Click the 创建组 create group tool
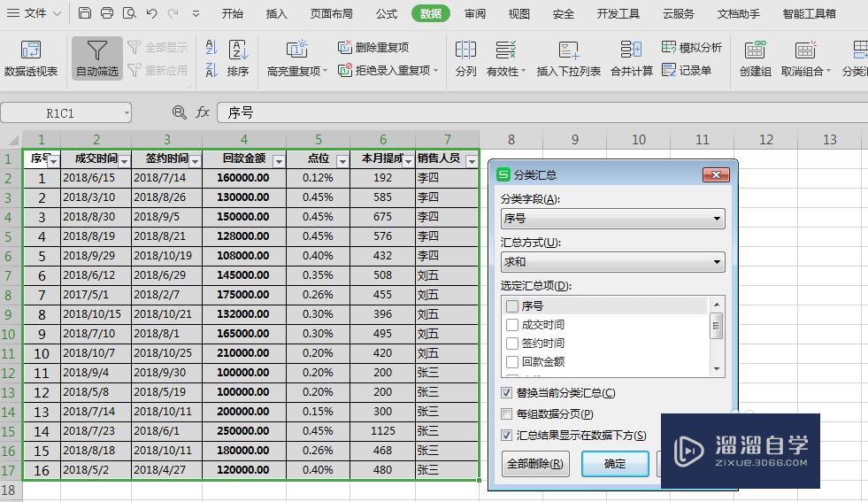The height and width of the screenshot is (502, 868). coord(755,58)
